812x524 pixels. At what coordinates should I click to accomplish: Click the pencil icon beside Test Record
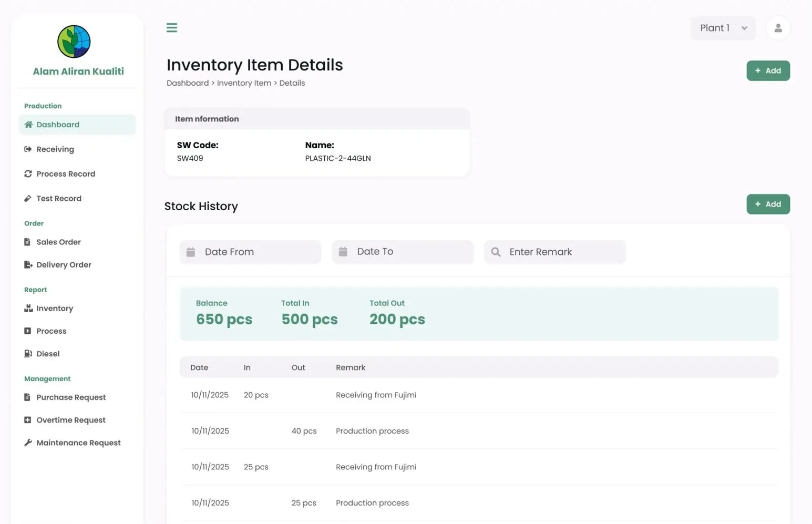(x=28, y=199)
